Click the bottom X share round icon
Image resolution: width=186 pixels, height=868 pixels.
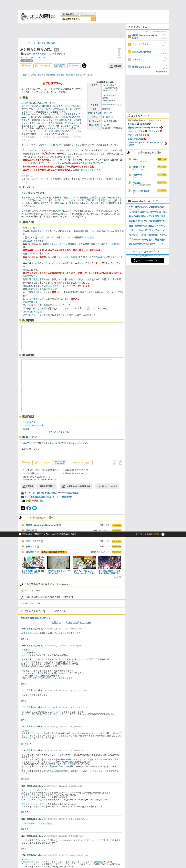(23, 508)
